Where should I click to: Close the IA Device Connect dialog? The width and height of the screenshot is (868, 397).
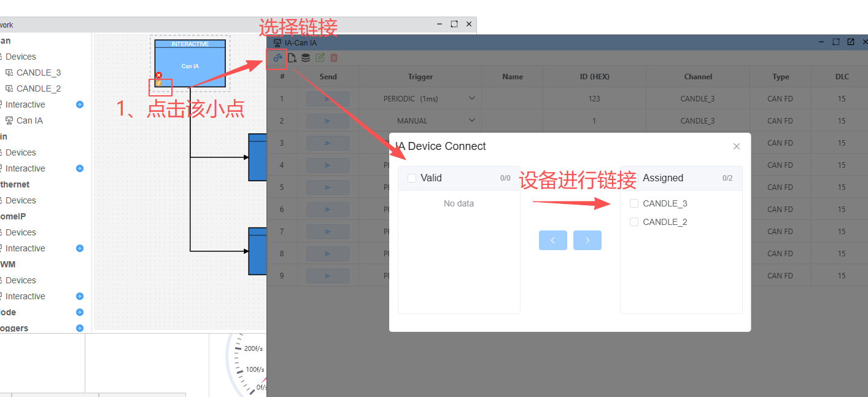click(737, 146)
